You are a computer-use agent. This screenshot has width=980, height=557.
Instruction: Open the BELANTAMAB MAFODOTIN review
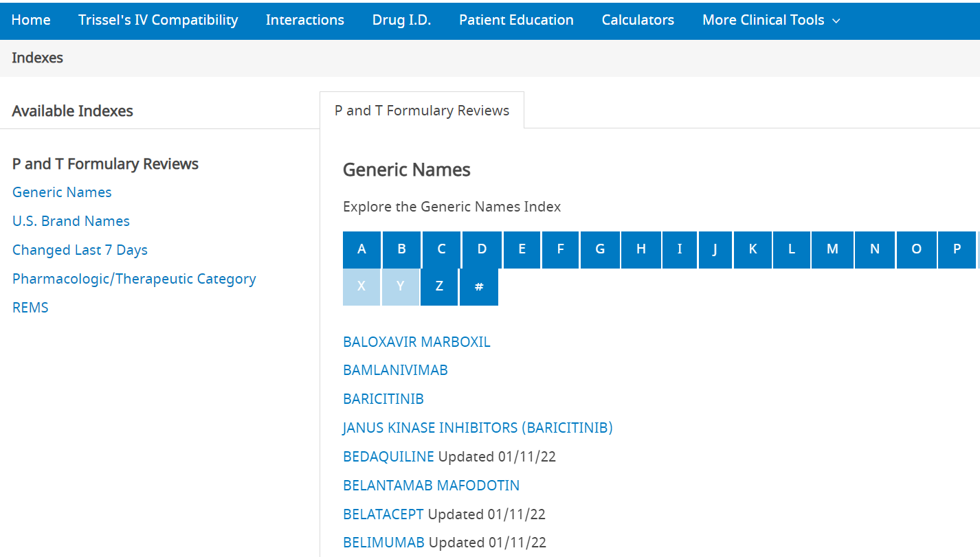tap(431, 486)
